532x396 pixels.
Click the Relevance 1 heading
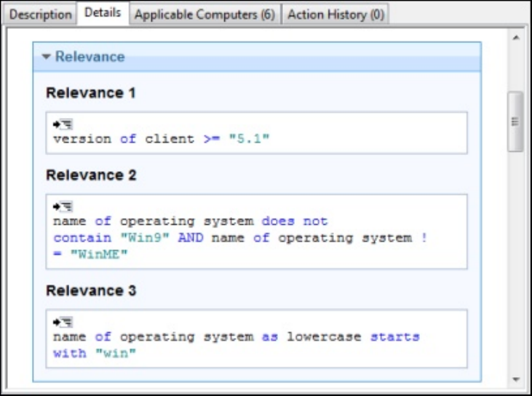91,93
